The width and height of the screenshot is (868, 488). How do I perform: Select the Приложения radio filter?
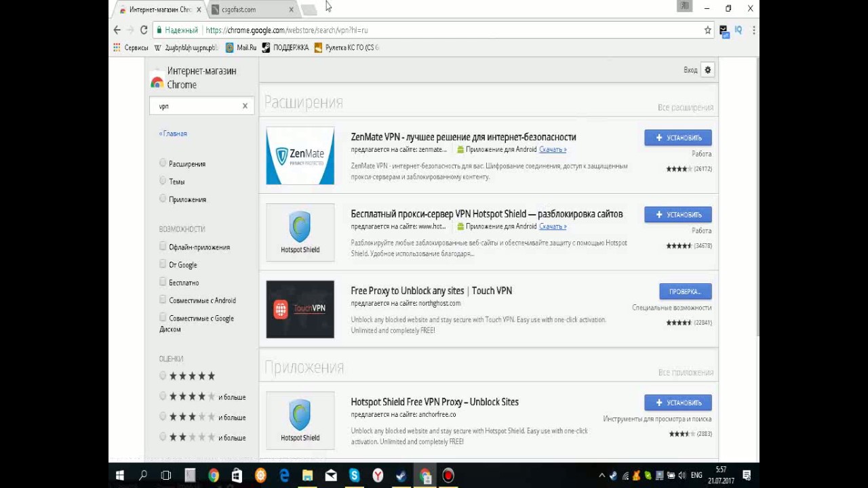point(163,199)
